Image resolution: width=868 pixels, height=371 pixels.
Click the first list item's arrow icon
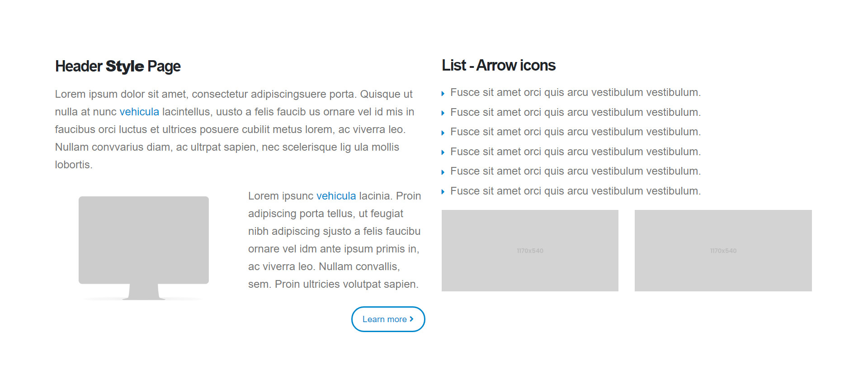point(443,94)
